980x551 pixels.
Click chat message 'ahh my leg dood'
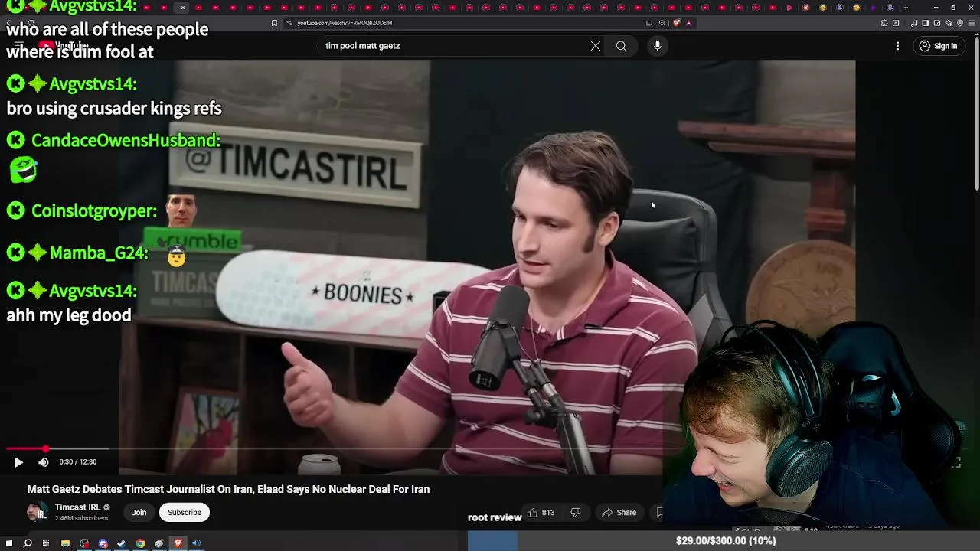[x=69, y=315]
